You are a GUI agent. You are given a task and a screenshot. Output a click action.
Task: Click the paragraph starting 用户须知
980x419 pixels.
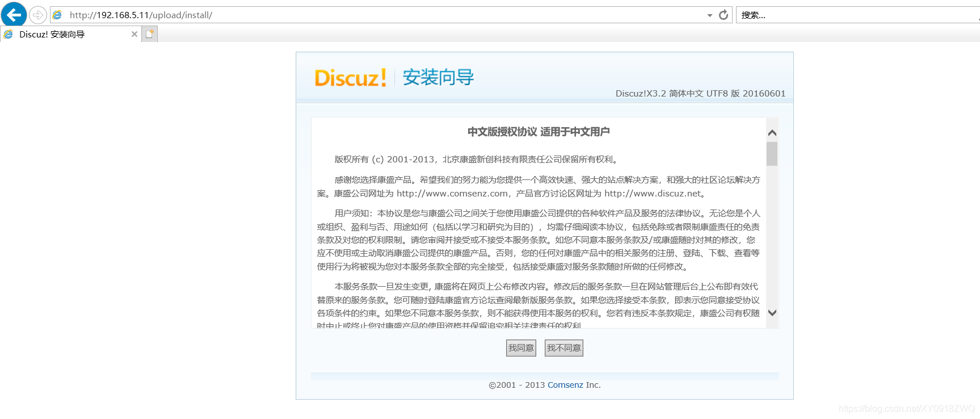click(x=539, y=240)
